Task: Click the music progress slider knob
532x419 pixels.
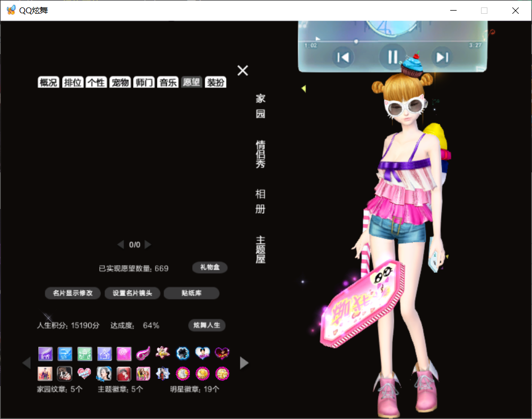Action: tap(356, 41)
